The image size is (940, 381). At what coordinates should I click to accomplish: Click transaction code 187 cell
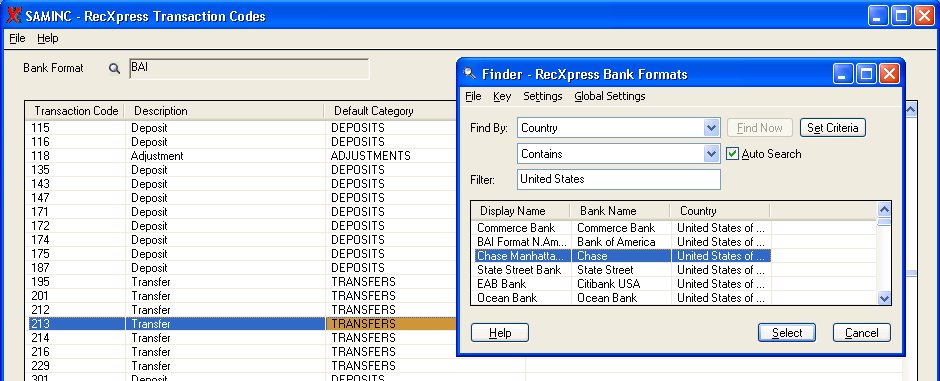[77, 268]
